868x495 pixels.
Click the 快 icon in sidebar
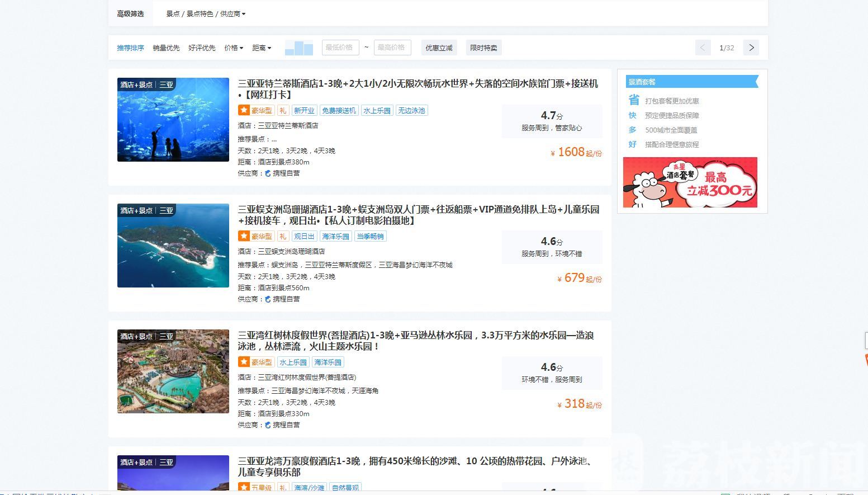pyautogui.click(x=633, y=115)
